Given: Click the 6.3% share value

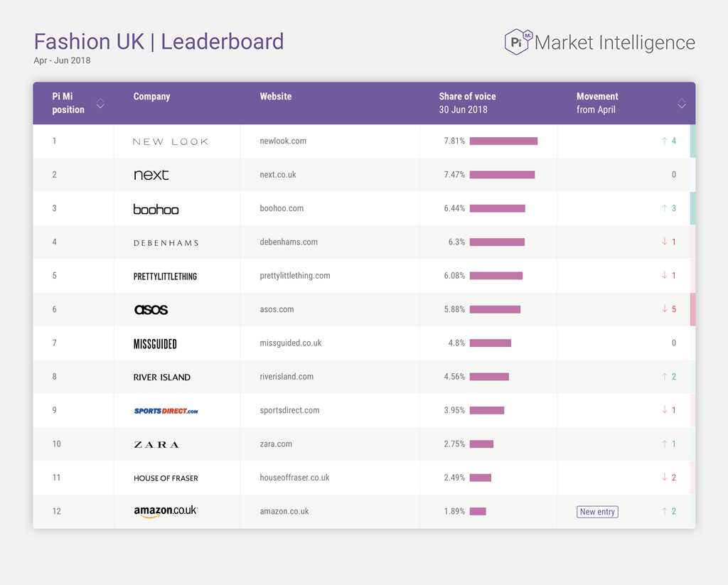Looking at the screenshot, I should click(x=457, y=242).
